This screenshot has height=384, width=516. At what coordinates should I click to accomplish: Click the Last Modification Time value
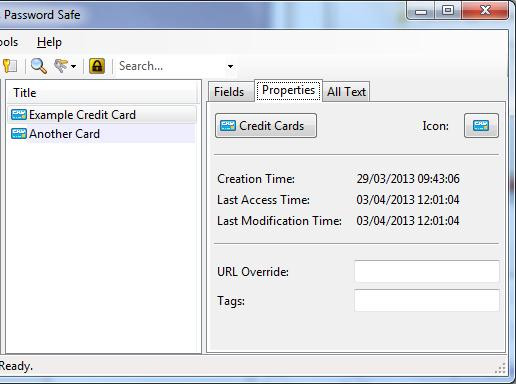coord(408,221)
